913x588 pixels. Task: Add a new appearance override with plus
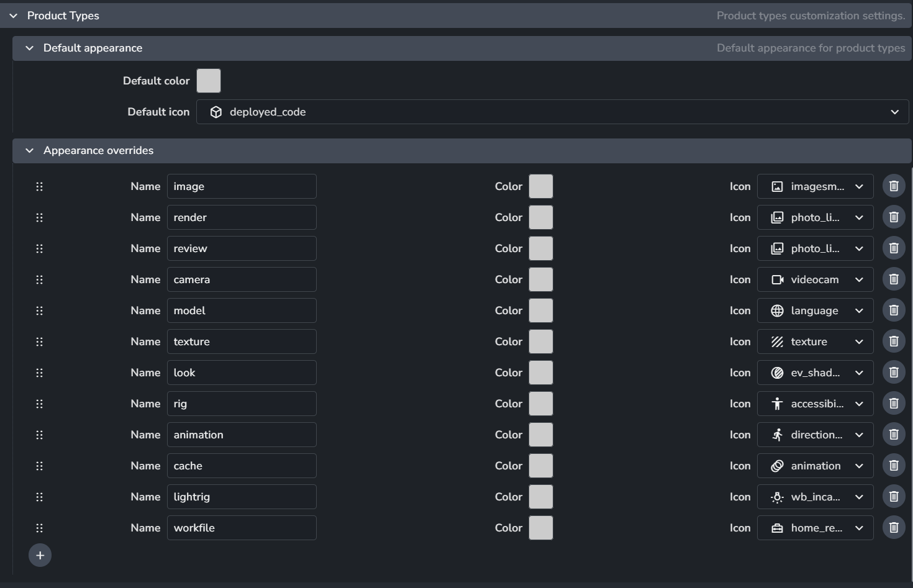click(40, 555)
